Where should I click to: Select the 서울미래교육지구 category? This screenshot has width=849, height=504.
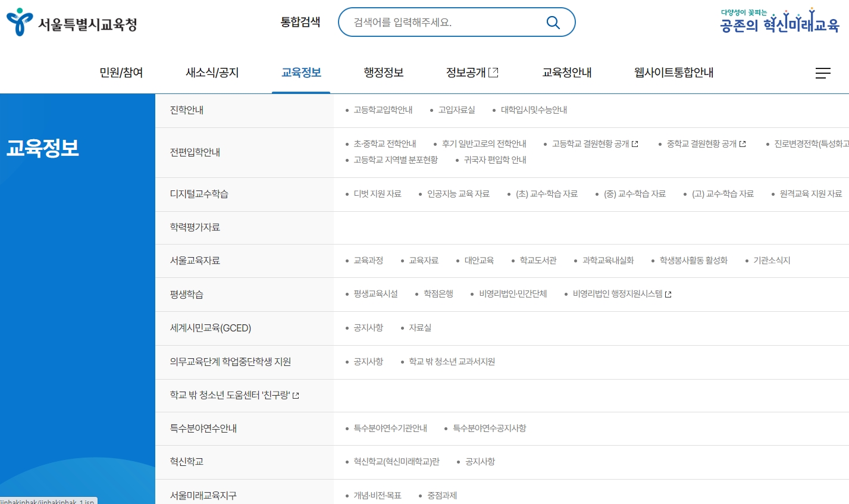pos(203,496)
